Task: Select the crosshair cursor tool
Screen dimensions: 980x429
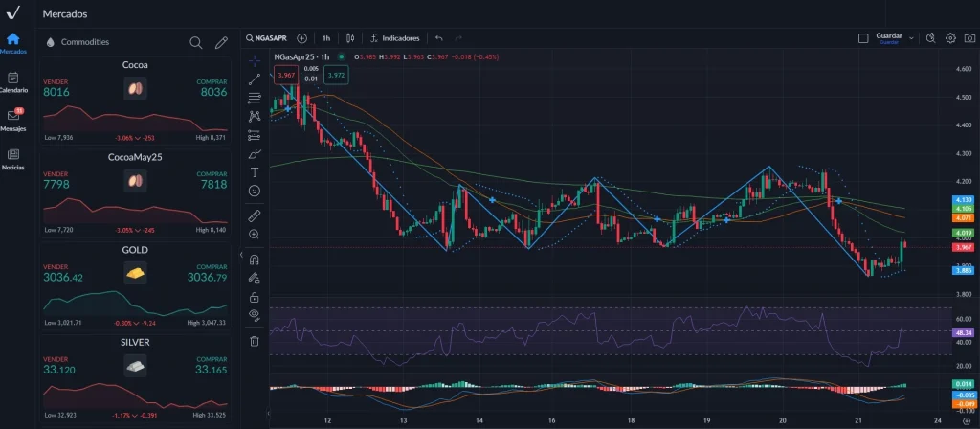Action: click(255, 60)
